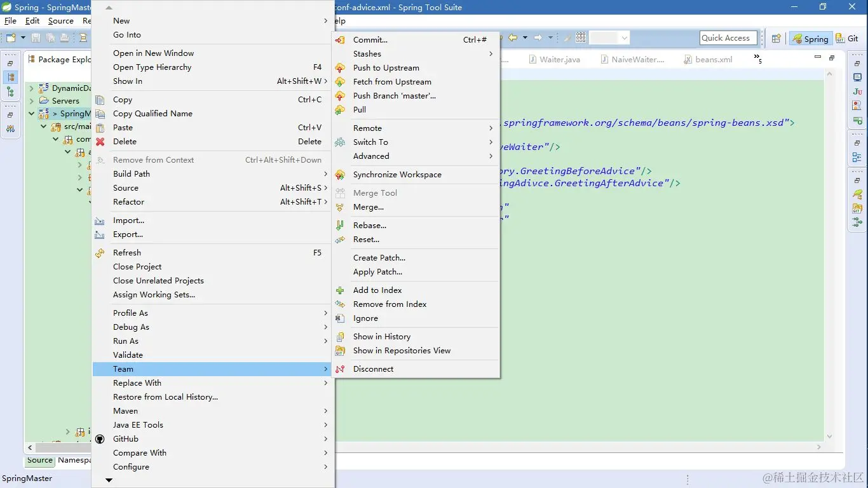Screen dimensions: 868x488
Task: Click the Export icon
Action: pos(100,234)
